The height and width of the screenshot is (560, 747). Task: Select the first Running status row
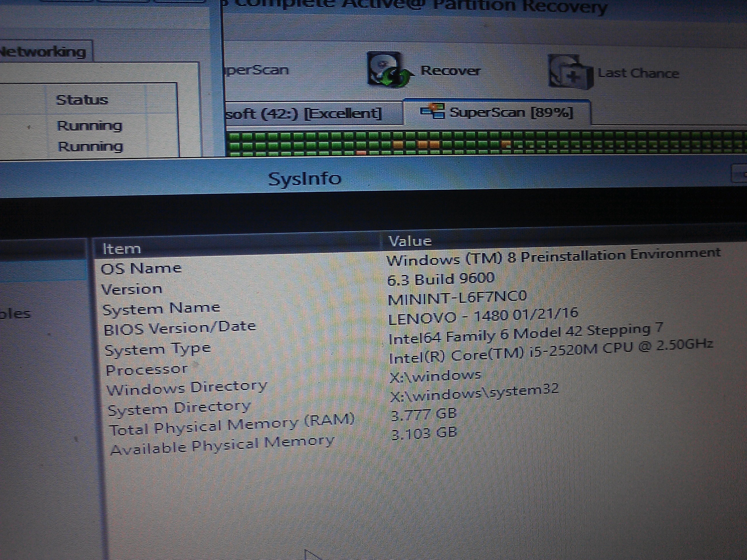[x=90, y=126]
